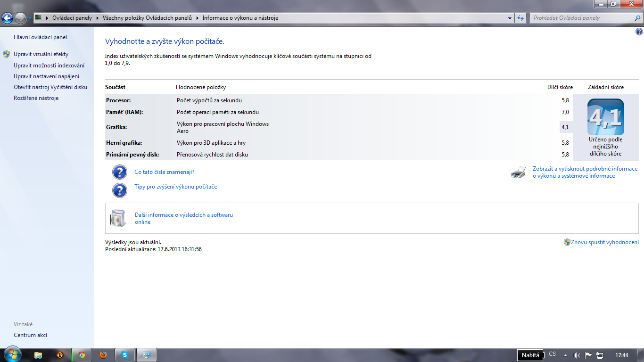Open the address bar history dropdown
The height and width of the screenshot is (362, 644).
pyautogui.click(x=510, y=18)
